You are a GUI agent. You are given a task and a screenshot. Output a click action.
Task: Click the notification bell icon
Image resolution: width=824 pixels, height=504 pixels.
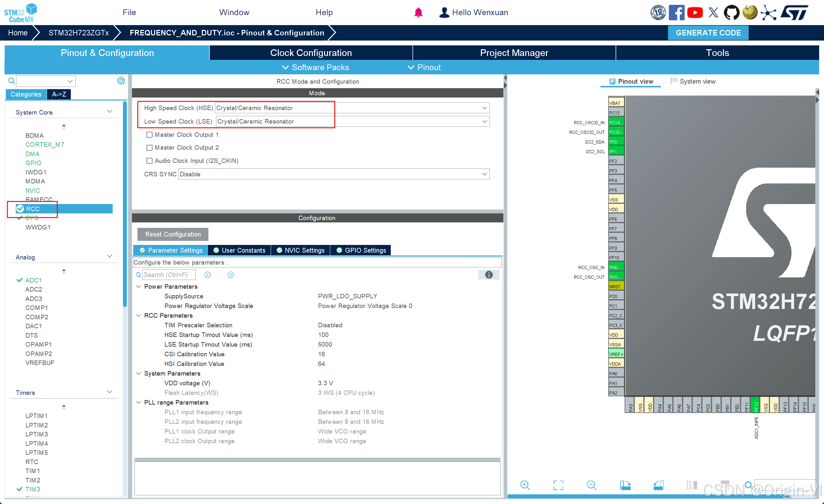click(418, 13)
